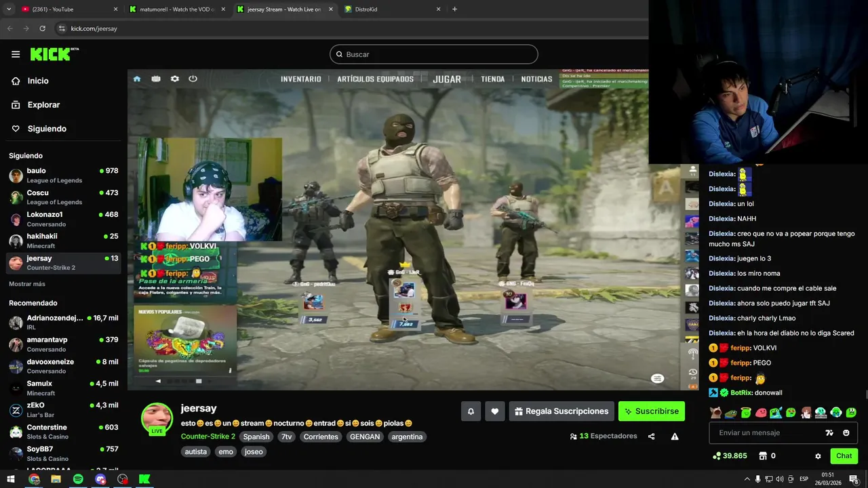Open baulo's followed channel
Screen dimensions: 868x488
tap(64, 176)
